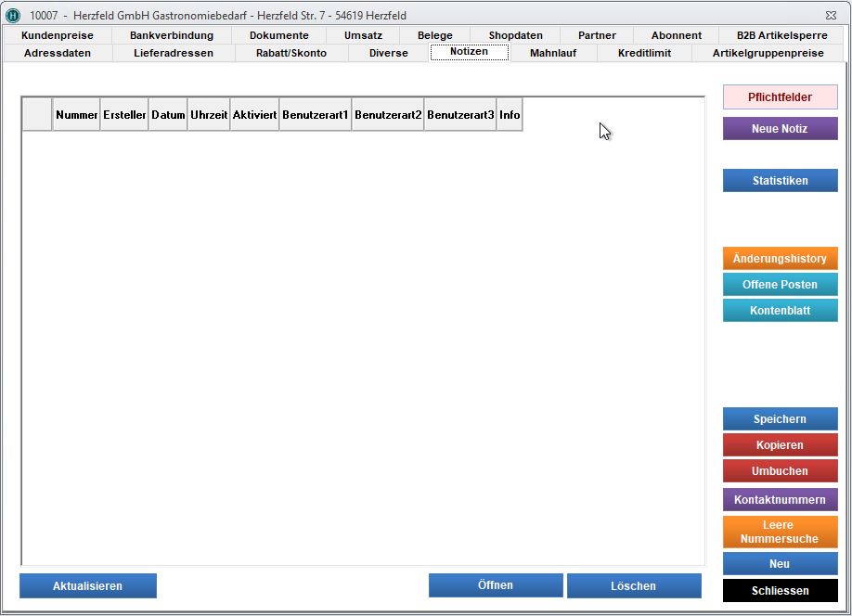Open Offene Posten

pyautogui.click(x=780, y=285)
